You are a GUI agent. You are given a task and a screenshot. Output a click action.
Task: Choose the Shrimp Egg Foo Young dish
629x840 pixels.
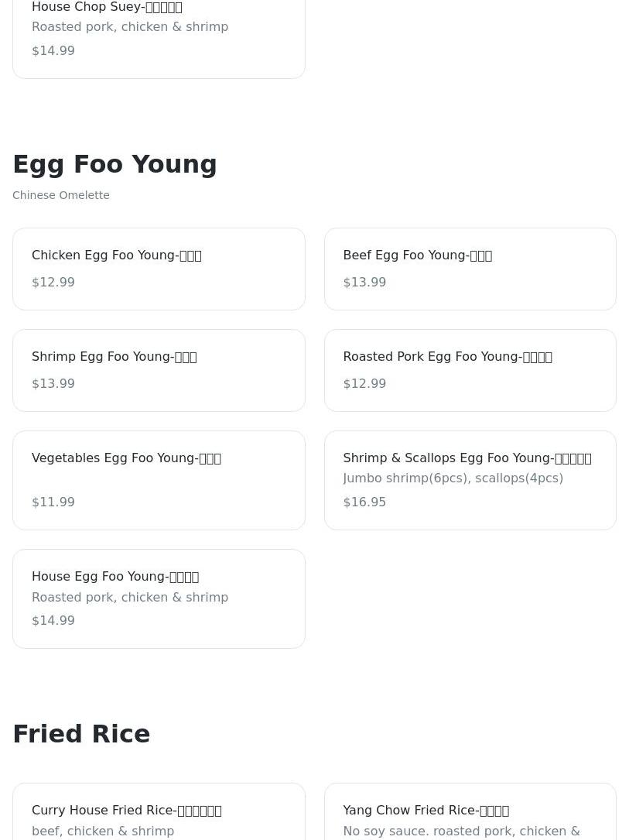coord(159,369)
